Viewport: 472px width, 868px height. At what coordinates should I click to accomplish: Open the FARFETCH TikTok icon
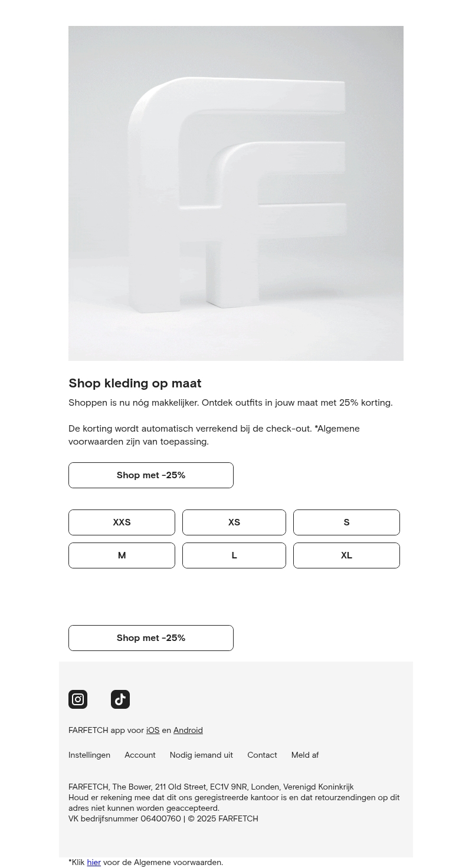pyautogui.click(x=120, y=699)
